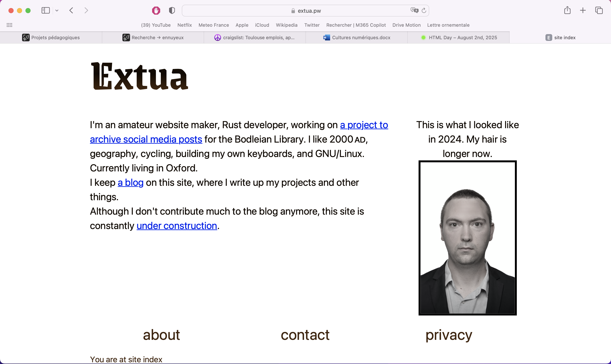Follow the "a blog" link
Screen dimensions: 611x364
(x=130, y=182)
